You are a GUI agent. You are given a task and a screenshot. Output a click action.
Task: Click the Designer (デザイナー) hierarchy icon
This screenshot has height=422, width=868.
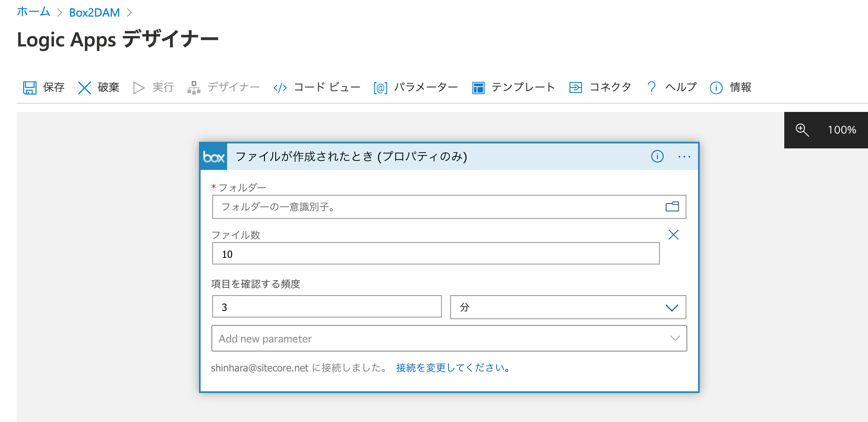[x=194, y=88]
